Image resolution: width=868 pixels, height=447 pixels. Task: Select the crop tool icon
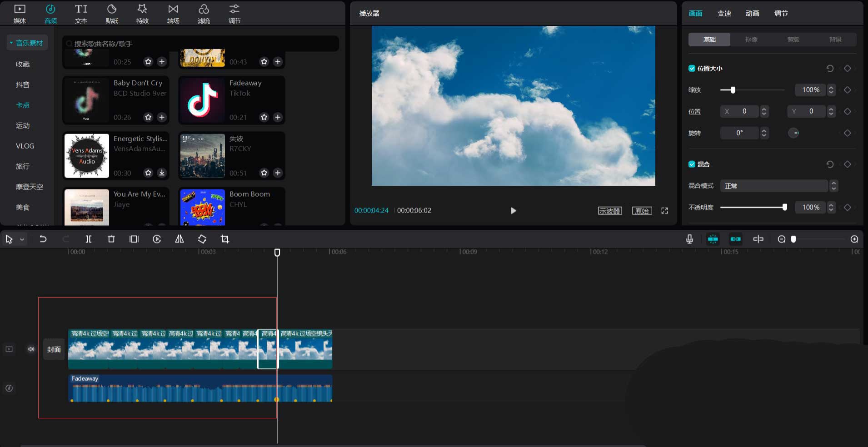225,239
